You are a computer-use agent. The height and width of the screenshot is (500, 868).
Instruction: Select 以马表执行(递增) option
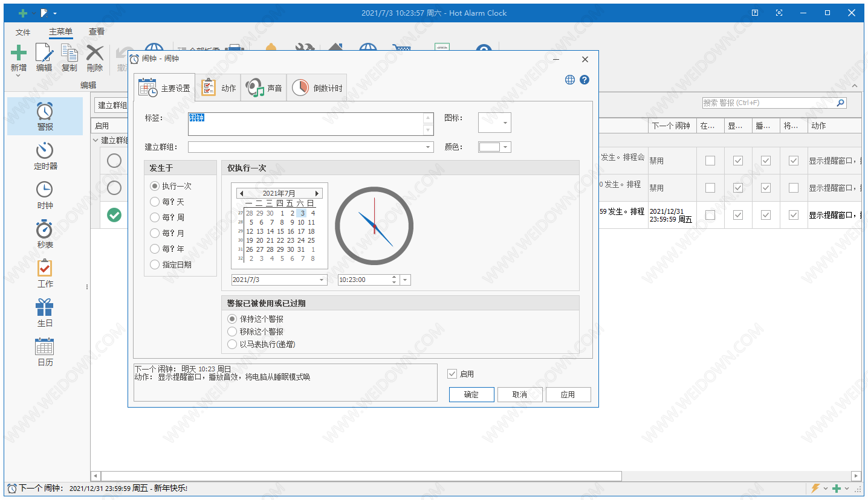(262, 344)
